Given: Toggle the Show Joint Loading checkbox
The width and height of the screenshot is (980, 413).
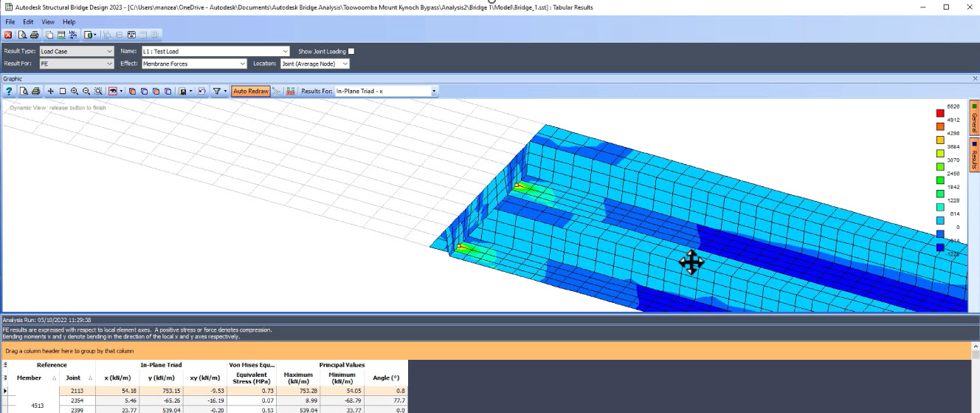Looking at the screenshot, I should pos(351,52).
